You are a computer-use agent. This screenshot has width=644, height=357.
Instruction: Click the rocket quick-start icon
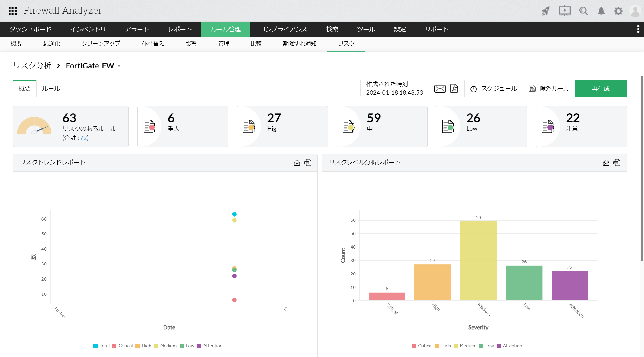pos(546,11)
